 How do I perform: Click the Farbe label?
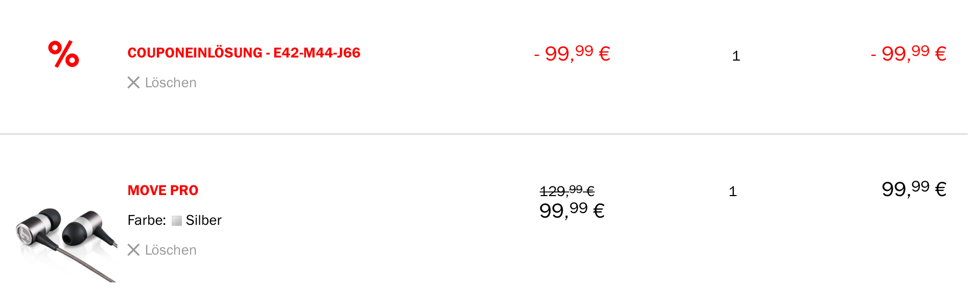coord(147,220)
